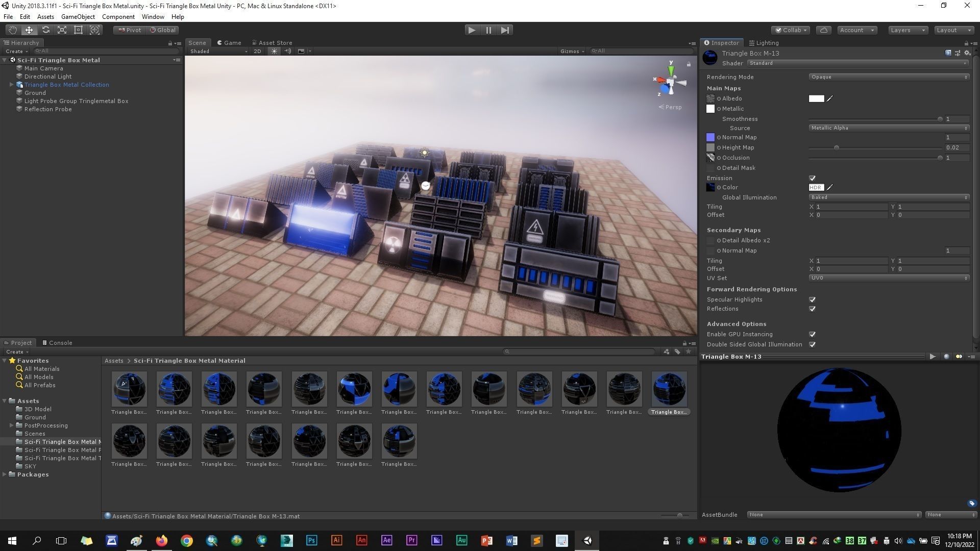
Task: Select the Scale tool
Action: point(62,30)
